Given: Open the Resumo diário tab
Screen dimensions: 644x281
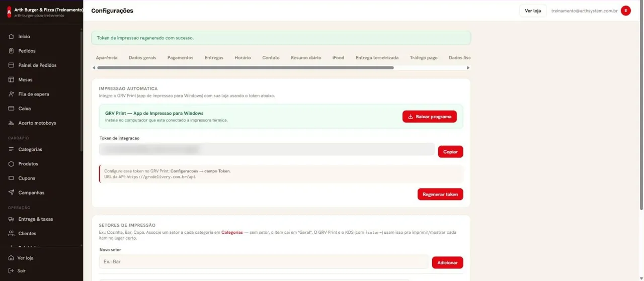Looking at the screenshot, I should point(306,58).
